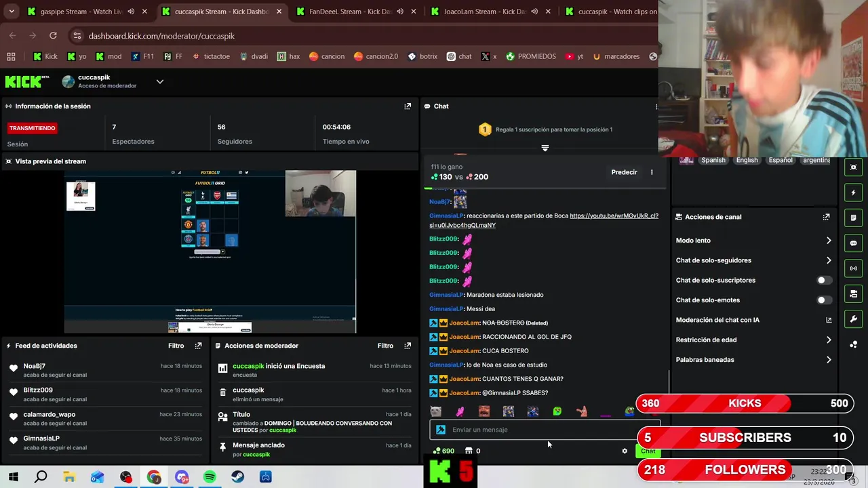Pop out the Feed de actividades panel
Viewport: 868px width, 488px height.
(x=198, y=346)
